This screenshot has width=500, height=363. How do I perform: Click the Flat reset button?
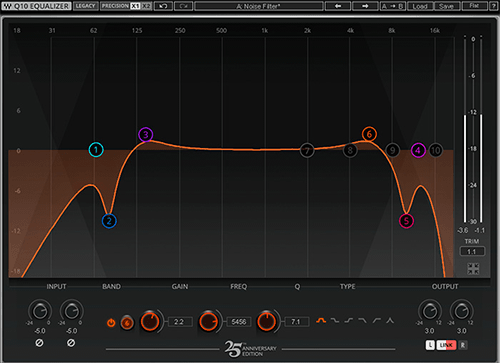click(474, 6)
